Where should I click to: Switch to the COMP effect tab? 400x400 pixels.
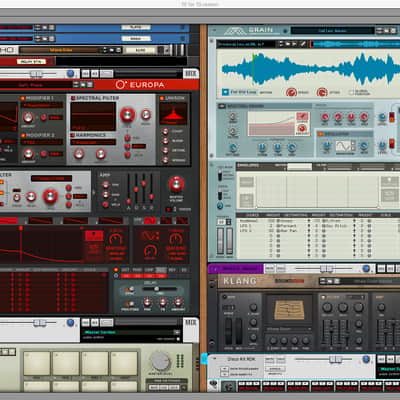click(x=149, y=270)
